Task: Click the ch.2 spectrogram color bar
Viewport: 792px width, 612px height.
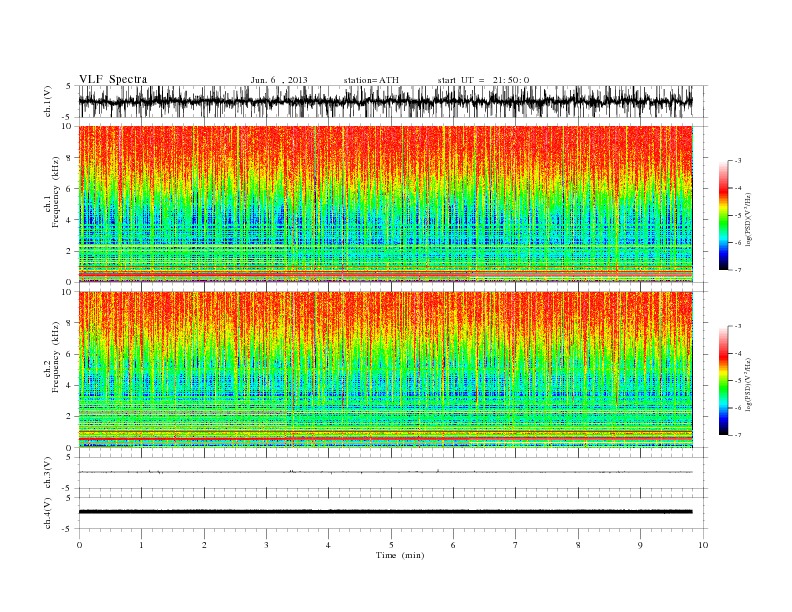Action: point(723,380)
